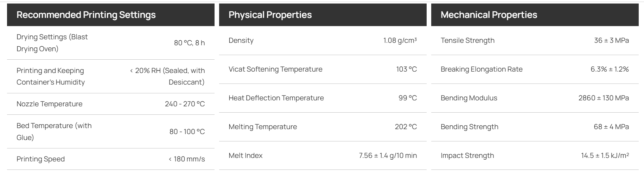The width and height of the screenshot is (644, 173).
Task: Select the Melt Index row label
Action: 246,155
